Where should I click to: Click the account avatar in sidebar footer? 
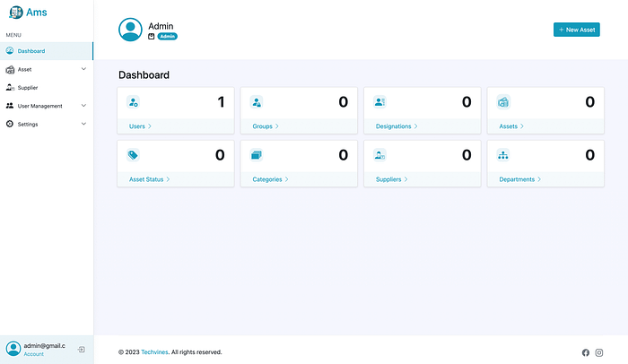click(13, 349)
